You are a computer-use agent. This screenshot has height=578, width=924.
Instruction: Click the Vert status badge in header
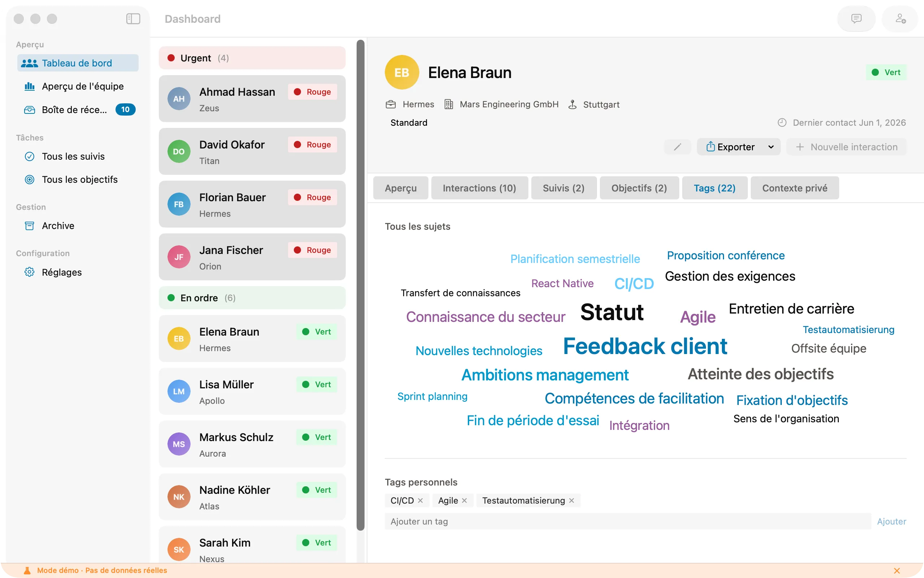(886, 72)
